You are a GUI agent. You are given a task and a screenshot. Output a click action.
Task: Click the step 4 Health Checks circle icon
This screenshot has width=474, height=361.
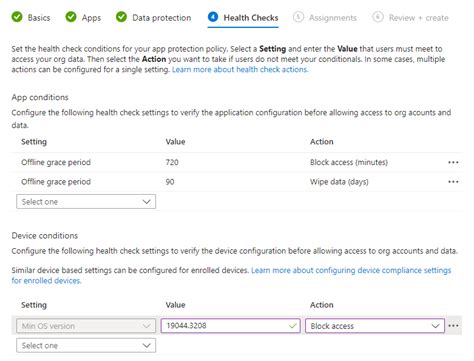pyautogui.click(x=213, y=17)
